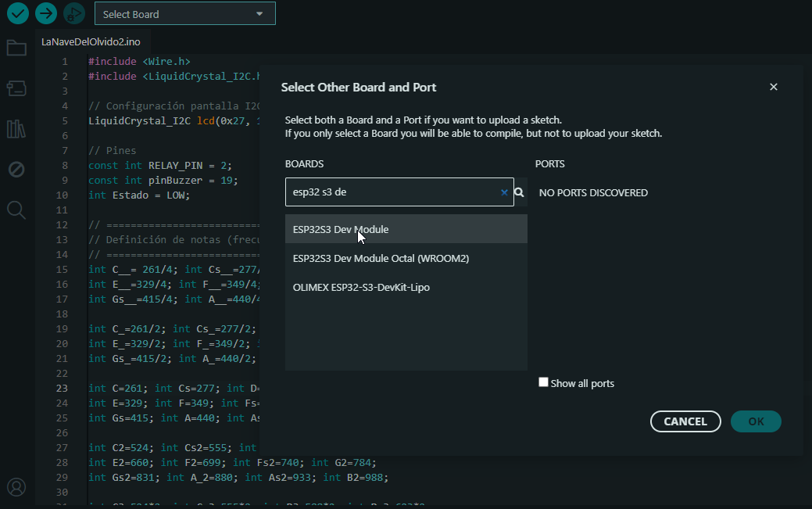Close the Select Other Board dialog
This screenshot has height=509, width=812.
[773, 87]
